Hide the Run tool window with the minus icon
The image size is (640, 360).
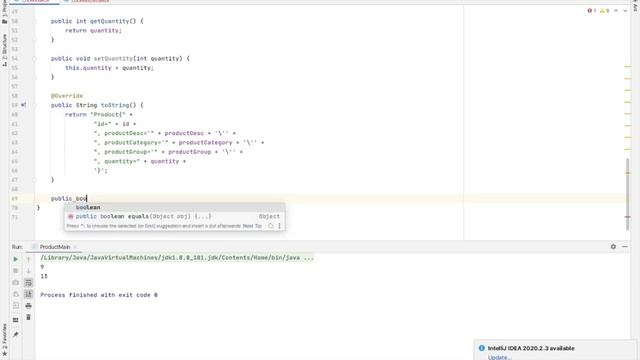click(x=625, y=247)
